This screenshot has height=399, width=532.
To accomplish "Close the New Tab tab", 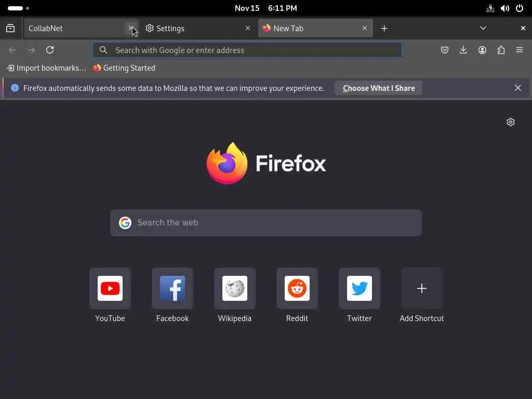I will [x=364, y=28].
